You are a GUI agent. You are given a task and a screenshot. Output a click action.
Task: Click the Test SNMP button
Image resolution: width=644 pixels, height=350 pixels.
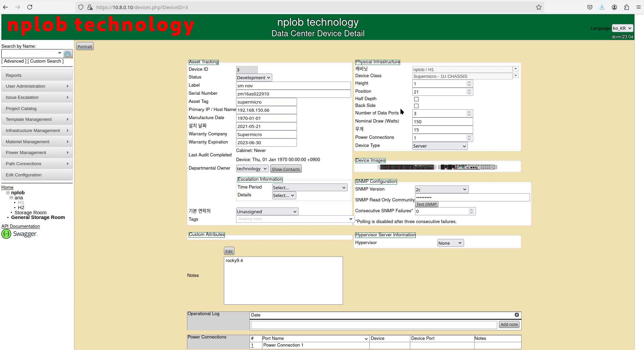tap(427, 204)
